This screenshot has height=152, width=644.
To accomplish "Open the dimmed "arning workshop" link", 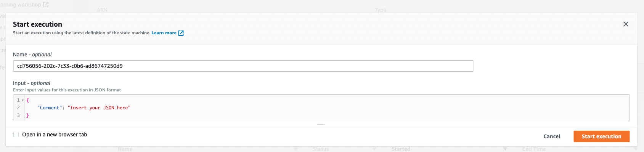I will (20, 5).
